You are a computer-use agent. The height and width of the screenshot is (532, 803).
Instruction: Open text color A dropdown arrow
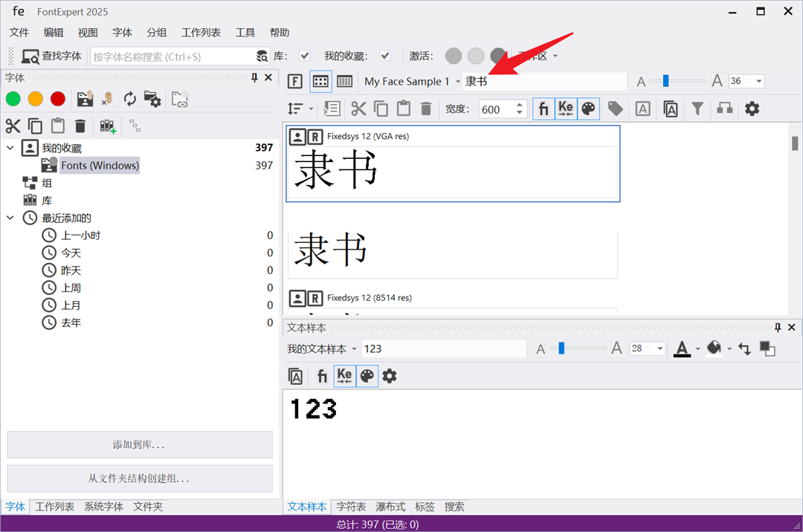[697, 349]
